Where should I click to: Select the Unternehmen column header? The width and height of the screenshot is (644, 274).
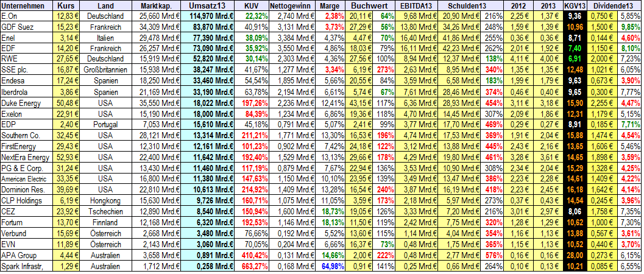tap(27, 5)
